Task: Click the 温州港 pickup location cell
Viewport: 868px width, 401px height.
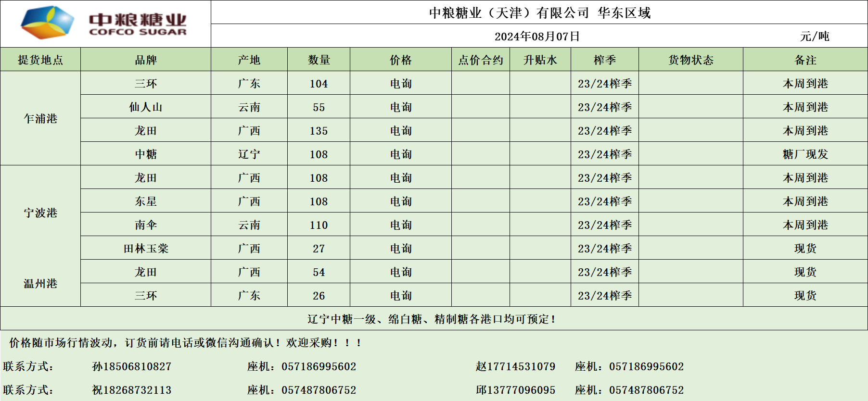Action: tap(40, 284)
